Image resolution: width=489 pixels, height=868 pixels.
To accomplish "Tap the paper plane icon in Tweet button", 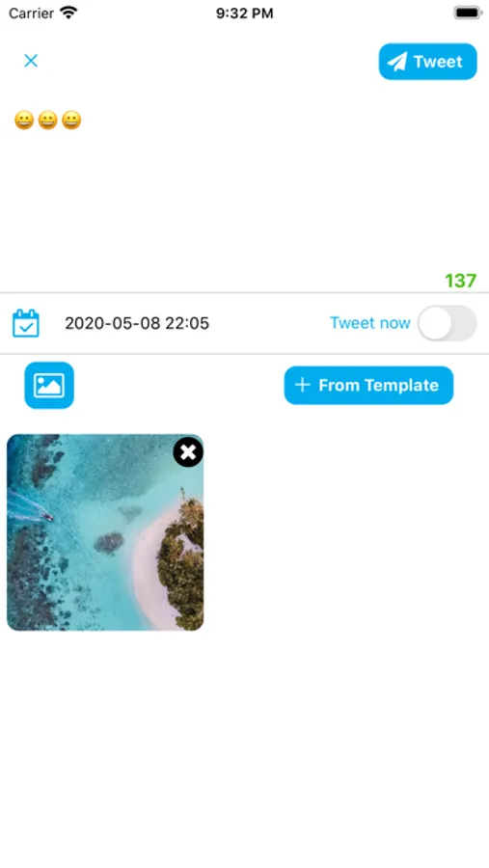I will pos(397,62).
